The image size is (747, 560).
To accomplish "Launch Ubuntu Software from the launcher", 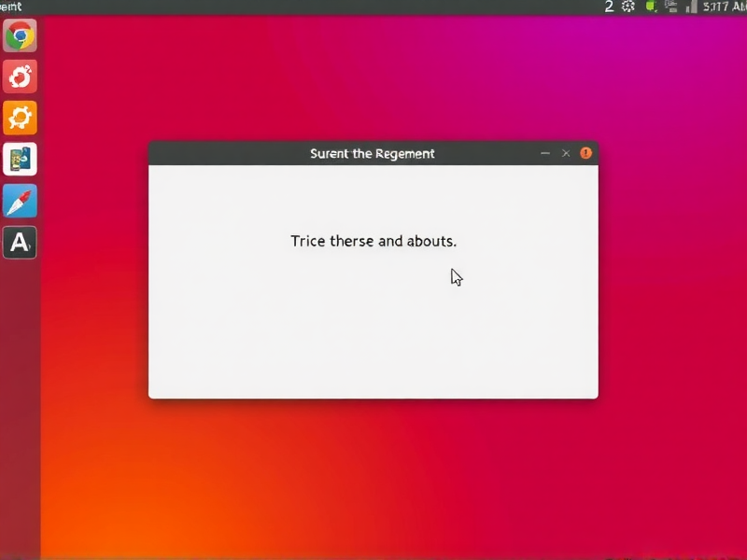I will coord(20,77).
